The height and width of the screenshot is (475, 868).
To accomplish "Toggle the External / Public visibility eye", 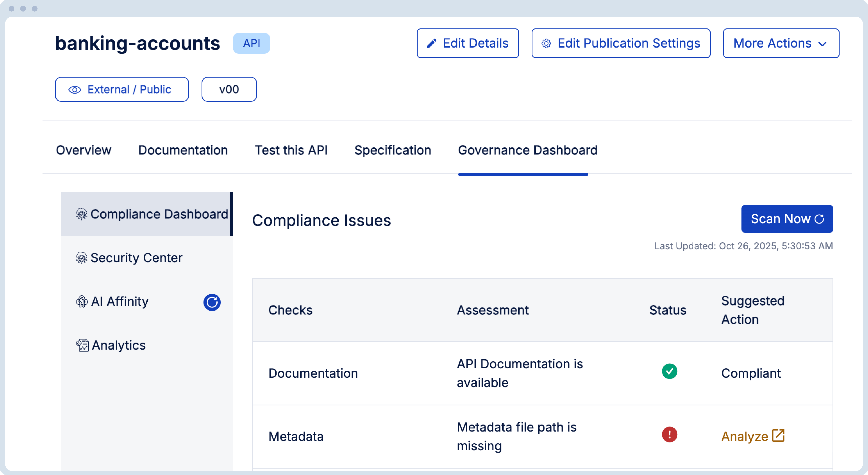I will (75, 89).
